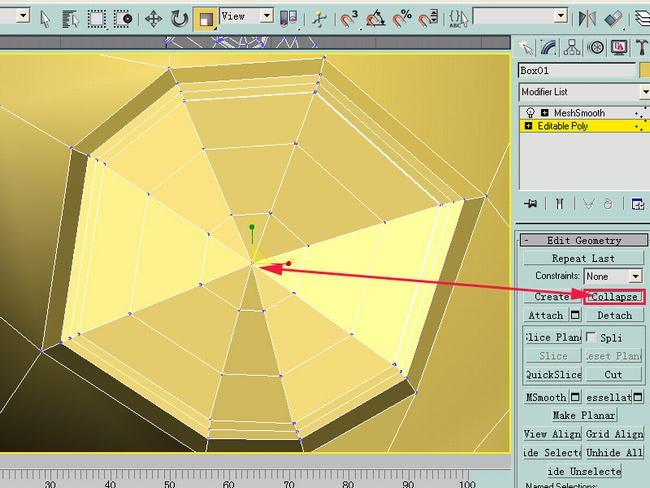This screenshot has height=488, width=650.
Task: Switch to the Hierarchy command panel tab
Action: click(572, 48)
